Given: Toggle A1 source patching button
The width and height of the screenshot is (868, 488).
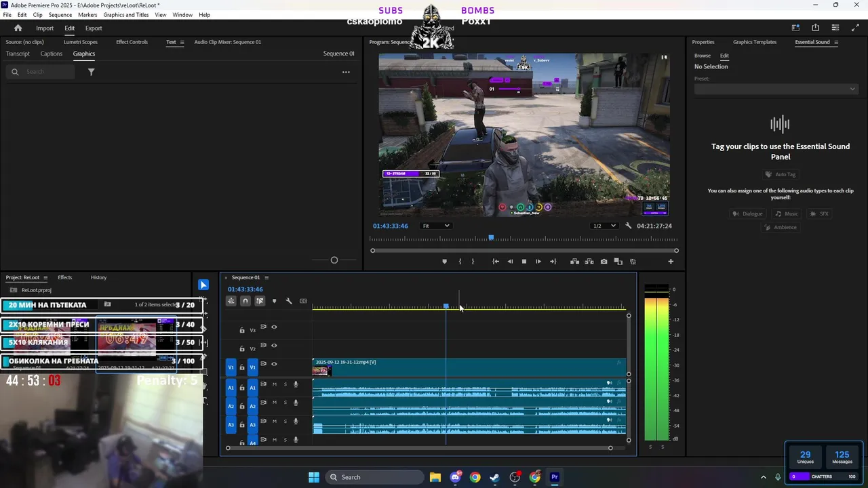Looking at the screenshot, I should pos(231,388).
